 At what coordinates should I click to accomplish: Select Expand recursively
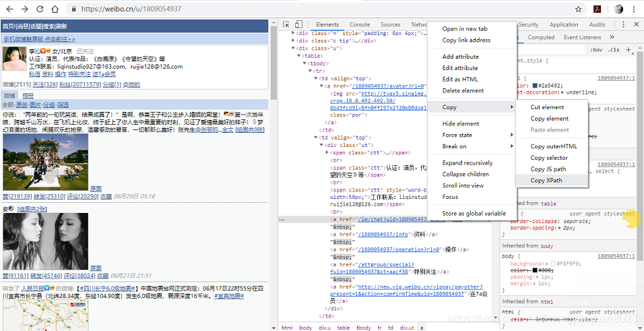click(x=472, y=163)
